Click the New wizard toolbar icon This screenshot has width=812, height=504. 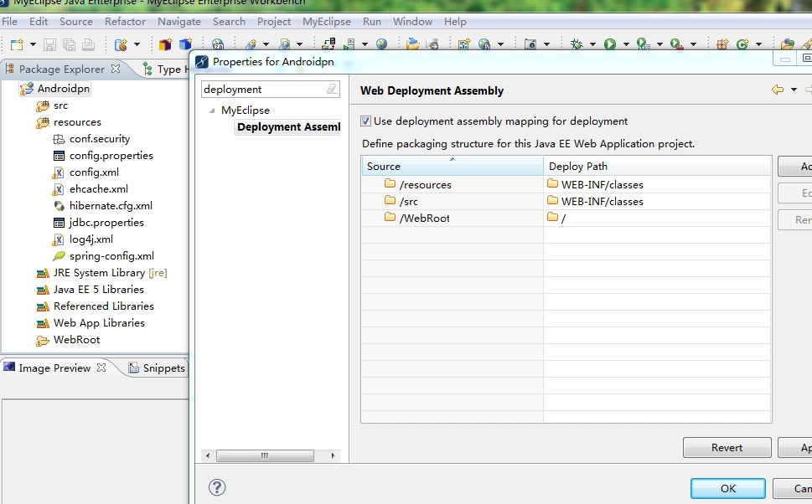click(x=17, y=44)
